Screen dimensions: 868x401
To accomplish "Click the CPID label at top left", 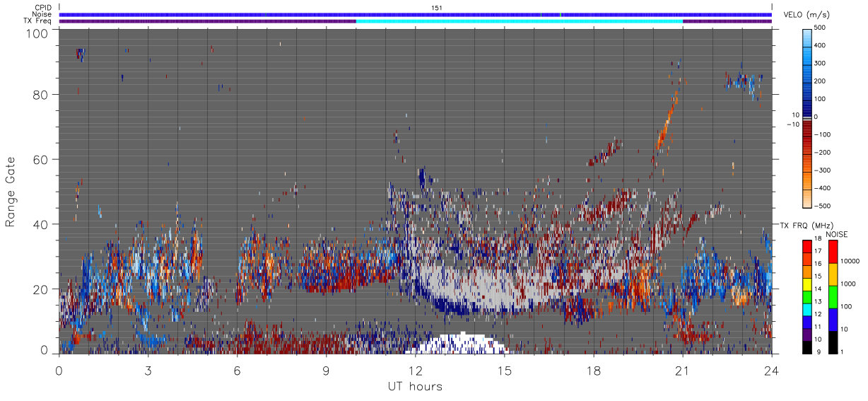I will 44,8.
